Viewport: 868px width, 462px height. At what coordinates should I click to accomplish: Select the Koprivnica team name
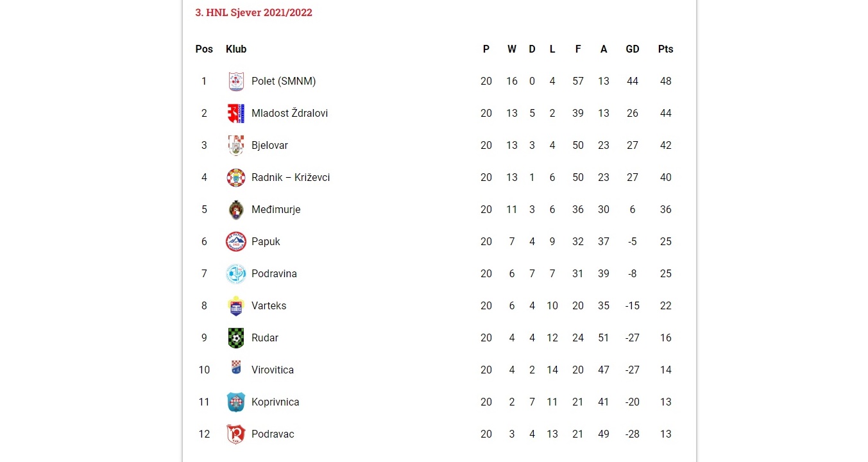tap(275, 402)
